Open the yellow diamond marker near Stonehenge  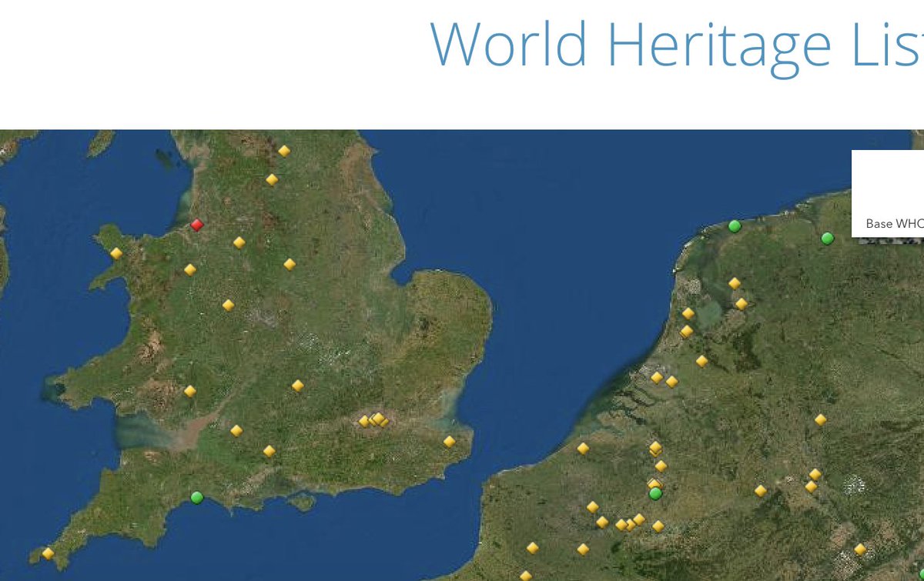click(x=269, y=451)
